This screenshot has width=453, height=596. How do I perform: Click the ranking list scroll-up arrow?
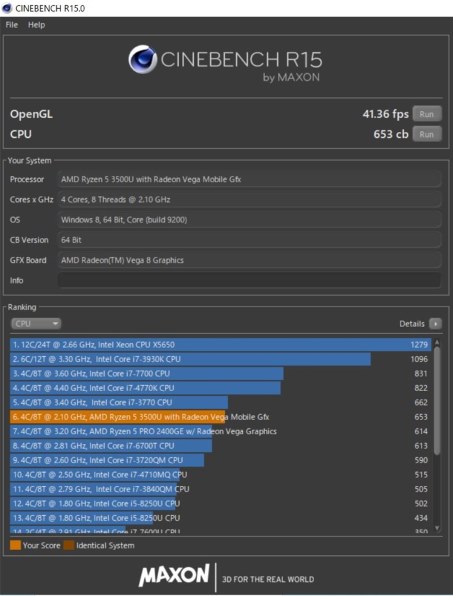(437, 342)
